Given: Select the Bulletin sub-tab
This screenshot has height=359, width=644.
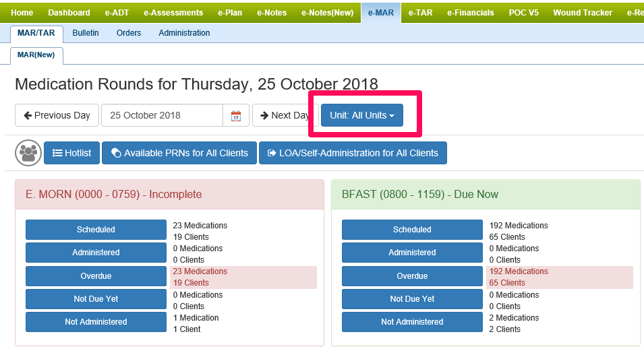Looking at the screenshot, I should tap(86, 33).
